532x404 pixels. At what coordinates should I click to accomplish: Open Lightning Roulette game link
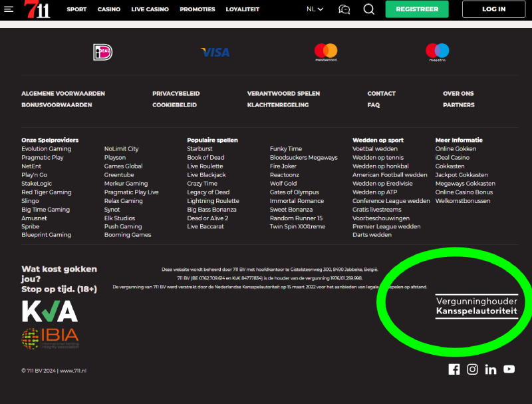pos(213,200)
